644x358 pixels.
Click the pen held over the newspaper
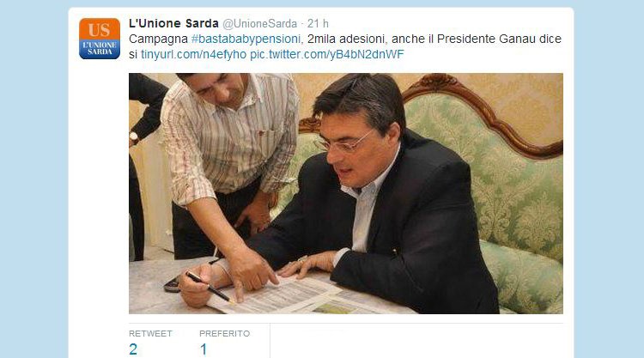209,287
